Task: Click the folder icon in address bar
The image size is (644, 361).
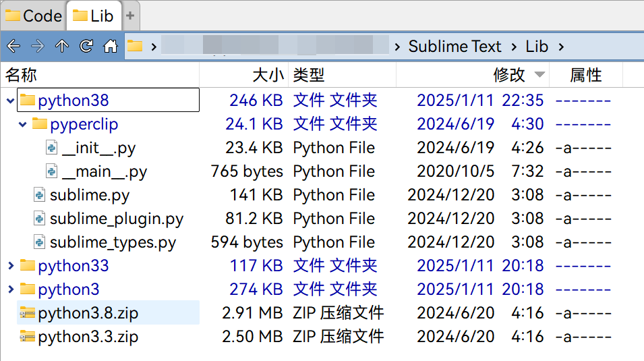Action: (x=135, y=46)
